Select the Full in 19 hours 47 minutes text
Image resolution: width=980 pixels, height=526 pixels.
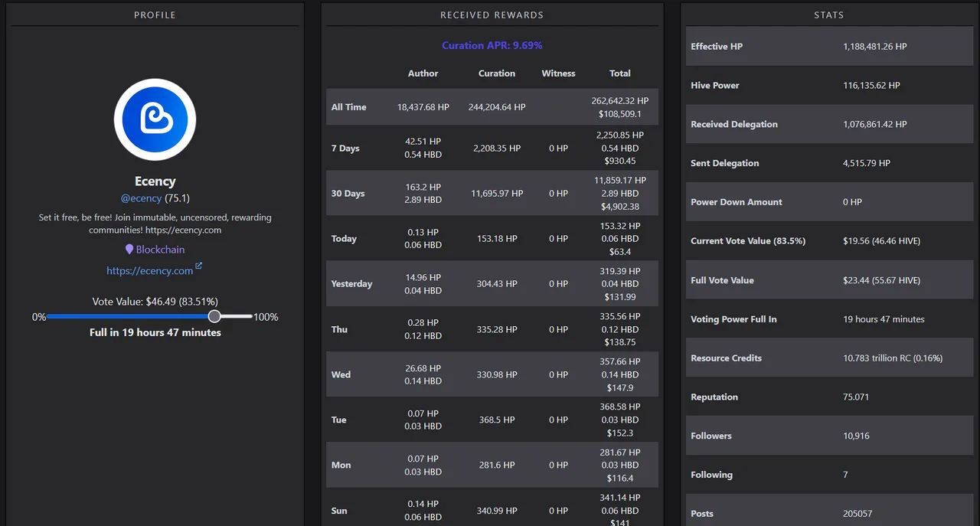(155, 332)
